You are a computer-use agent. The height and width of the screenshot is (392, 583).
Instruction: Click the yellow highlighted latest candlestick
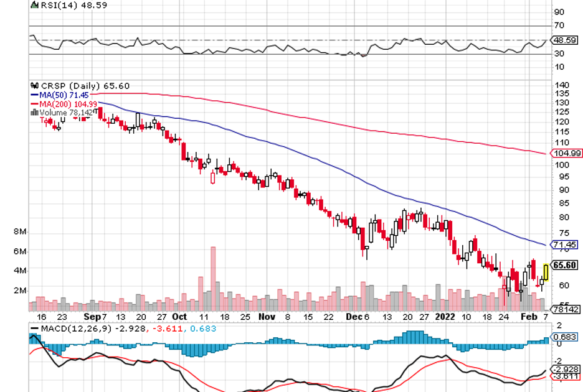tap(546, 272)
